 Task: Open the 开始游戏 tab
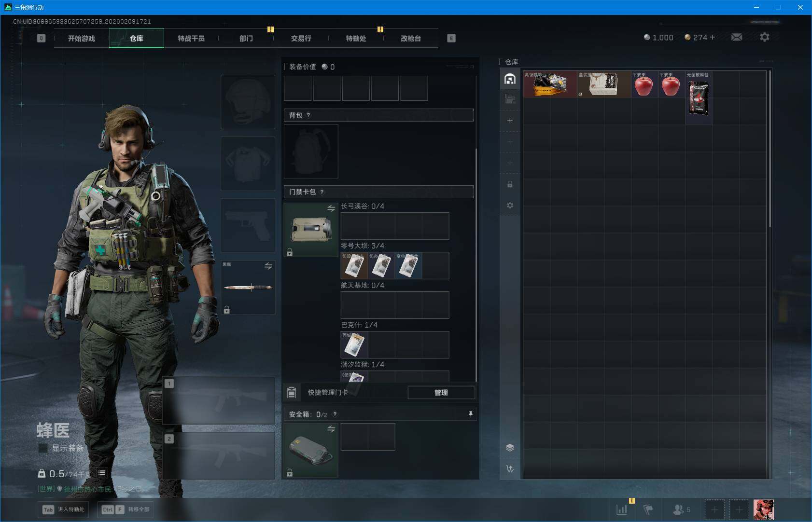(82, 38)
